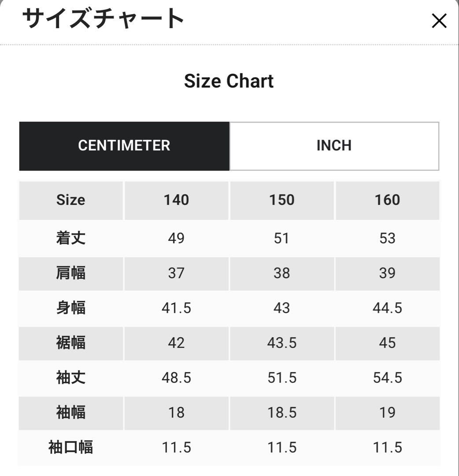Click the 身幅 row label
The image size is (459, 476).
click(71, 308)
